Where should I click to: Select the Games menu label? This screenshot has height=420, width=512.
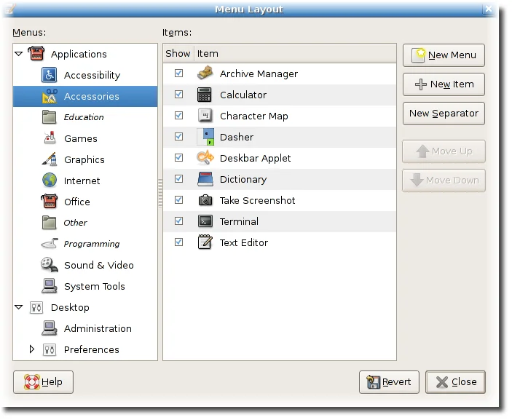[x=81, y=139]
